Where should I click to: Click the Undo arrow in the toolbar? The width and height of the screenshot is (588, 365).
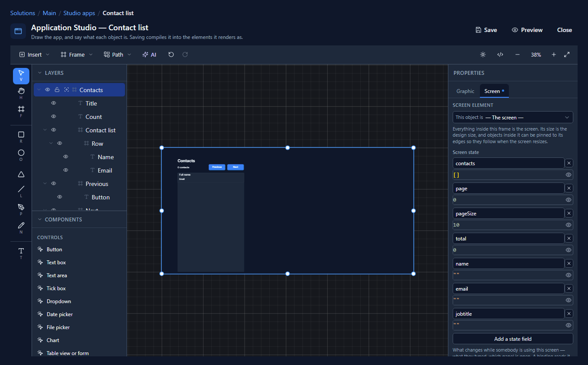pos(171,54)
